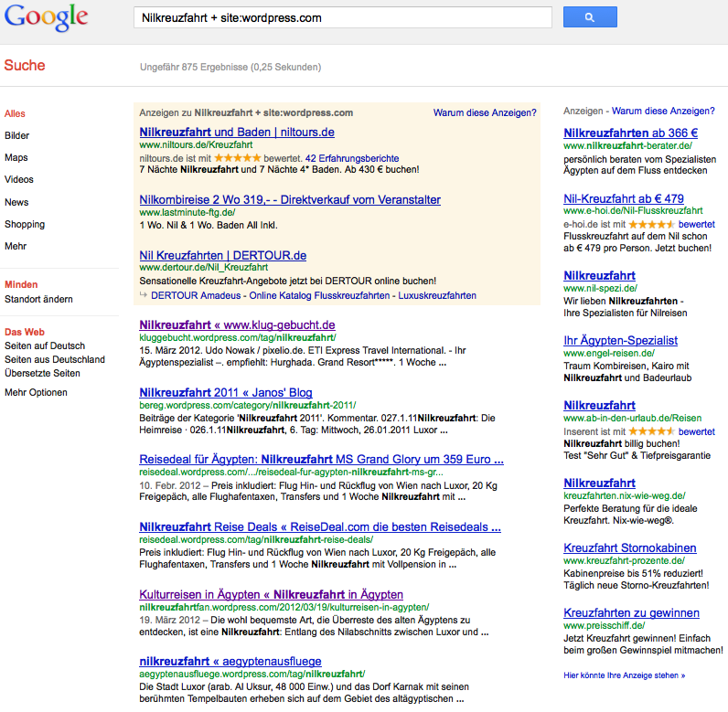Click Warum diese Anzeigen in right column
Screen dimensions: 728x712
coord(663,111)
